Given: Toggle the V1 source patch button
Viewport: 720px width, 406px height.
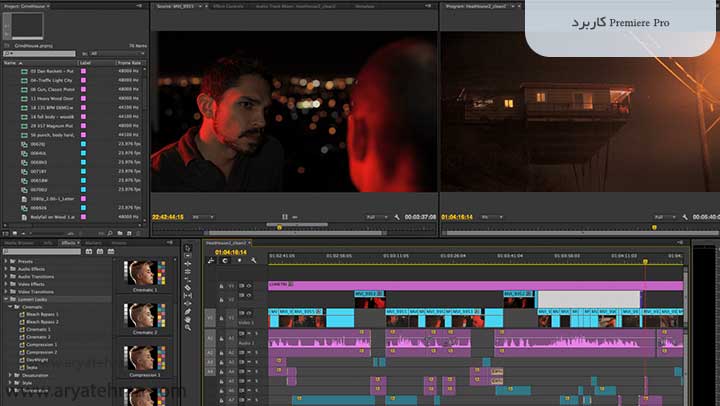Looking at the screenshot, I should (210, 317).
